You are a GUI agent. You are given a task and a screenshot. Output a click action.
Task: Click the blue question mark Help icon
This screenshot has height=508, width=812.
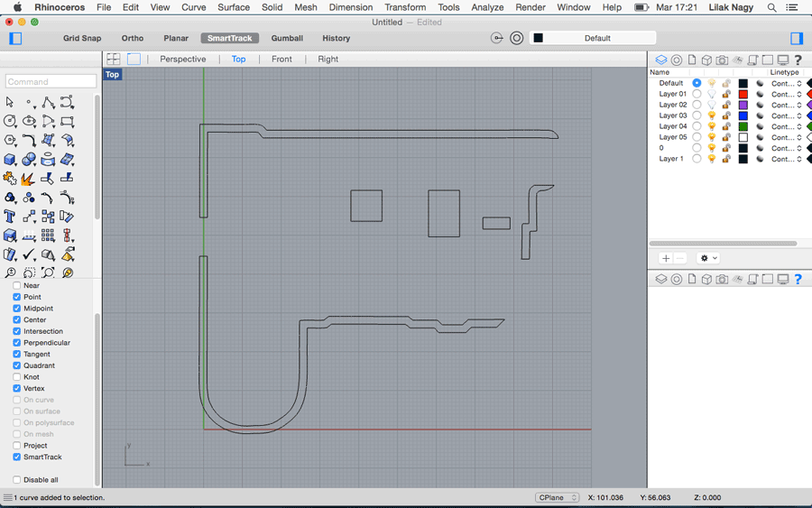(x=798, y=279)
